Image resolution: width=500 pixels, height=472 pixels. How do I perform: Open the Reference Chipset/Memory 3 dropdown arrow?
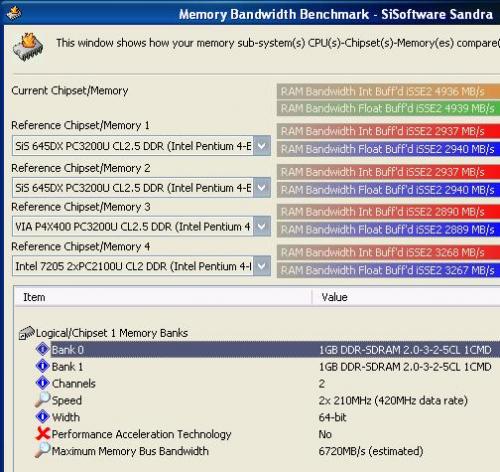click(262, 227)
